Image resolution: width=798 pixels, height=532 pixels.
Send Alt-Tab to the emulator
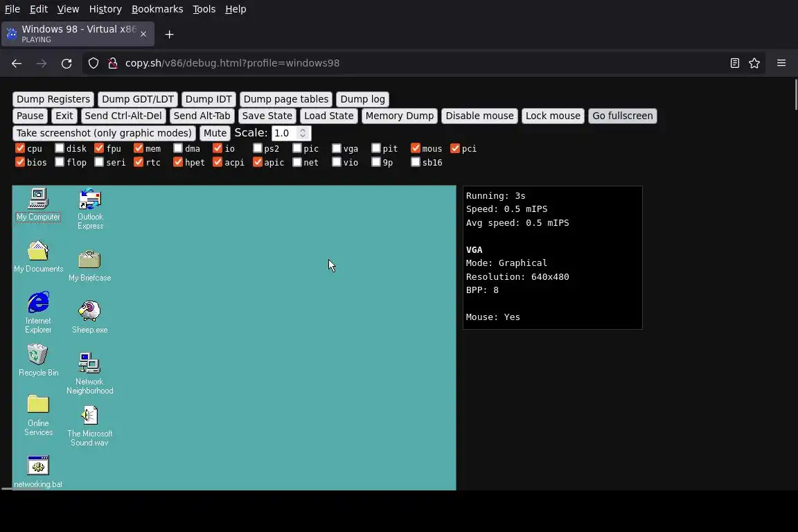pyautogui.click(x=202, y=116)
